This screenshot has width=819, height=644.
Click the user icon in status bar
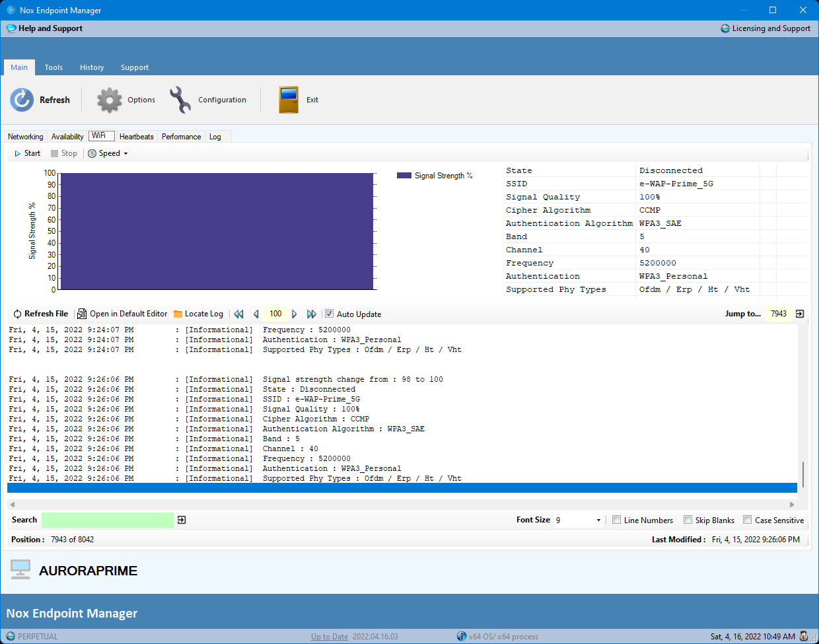click(x=804, y=636)
